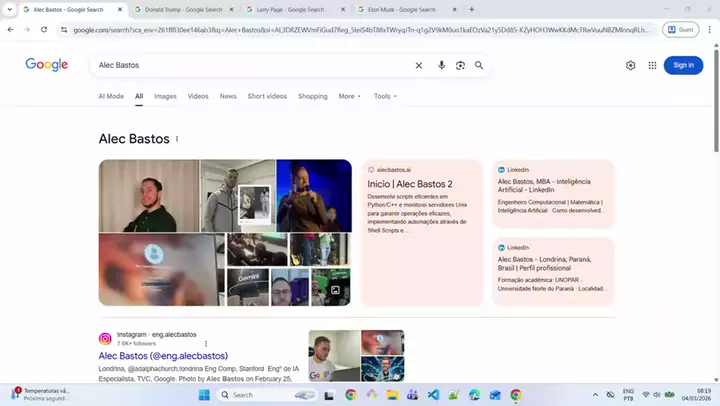Screen dimensions: 720x406
Task: Clear the search box text
Action: [x=419, y=65]
